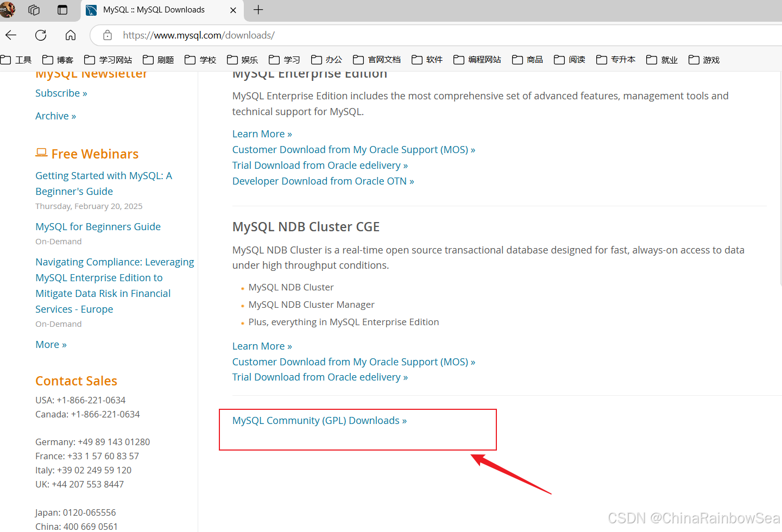Click the newsletter Subscribe link
The image size is (782, 532).
(x=61, y=93)
